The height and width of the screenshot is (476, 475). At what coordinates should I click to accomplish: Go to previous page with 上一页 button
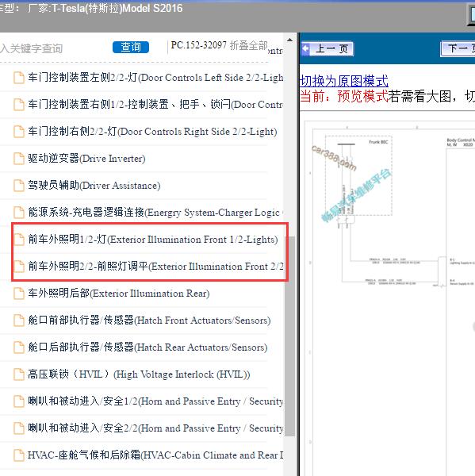(328, 48)
